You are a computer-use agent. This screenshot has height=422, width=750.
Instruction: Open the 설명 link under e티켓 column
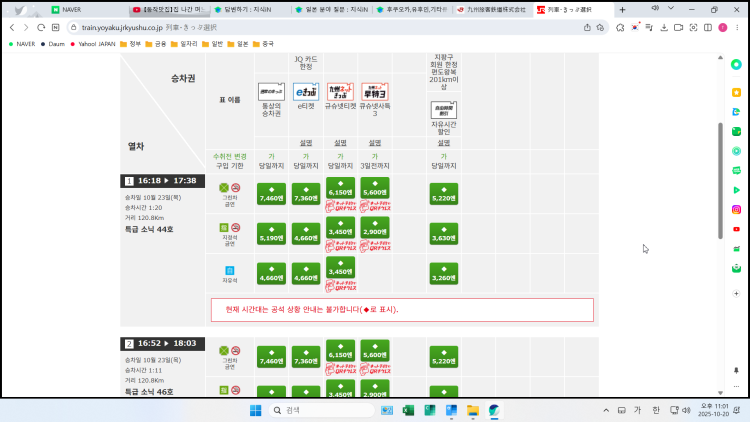coord(306,142)
